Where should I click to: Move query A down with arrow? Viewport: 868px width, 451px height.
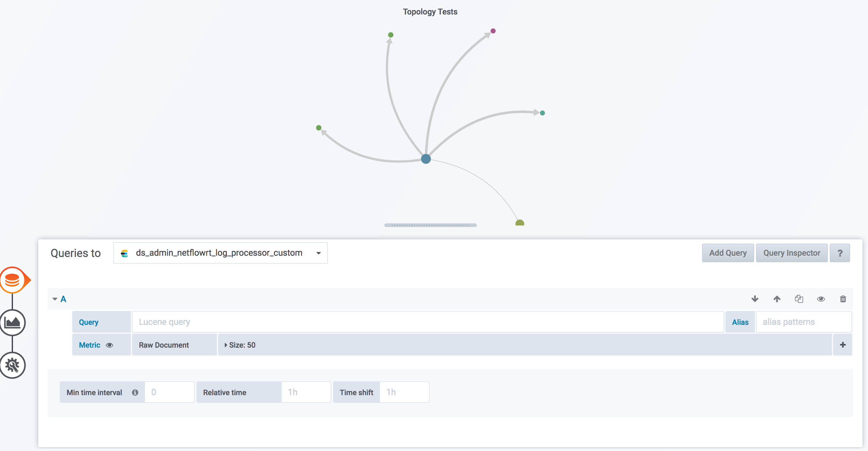tap(755, 299)
